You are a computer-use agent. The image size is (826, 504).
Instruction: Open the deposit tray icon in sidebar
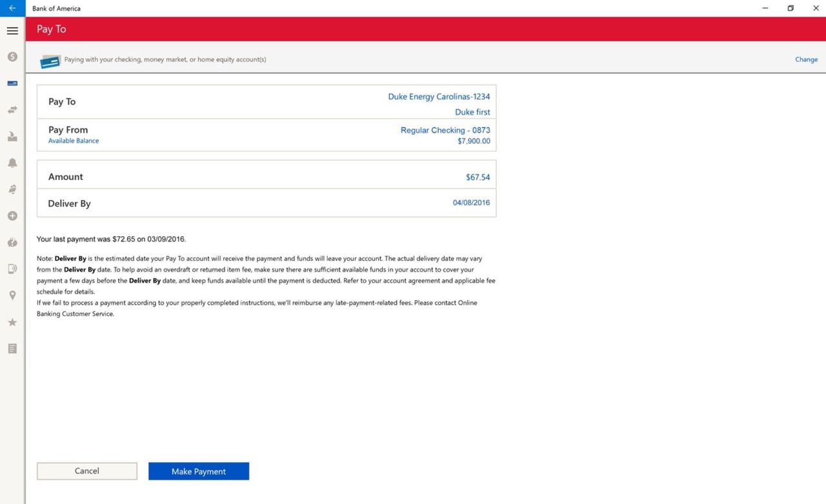tap(12, 136)
